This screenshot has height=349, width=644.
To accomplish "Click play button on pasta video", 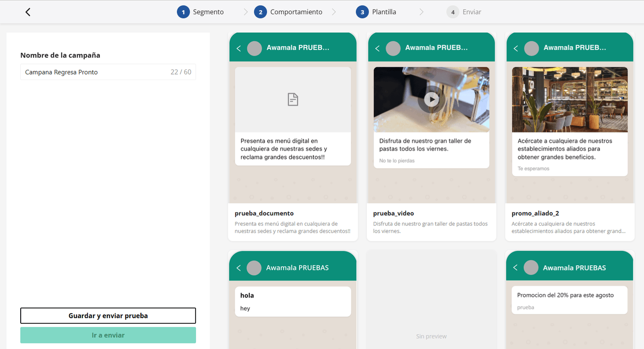I will [x=431, y=99].
